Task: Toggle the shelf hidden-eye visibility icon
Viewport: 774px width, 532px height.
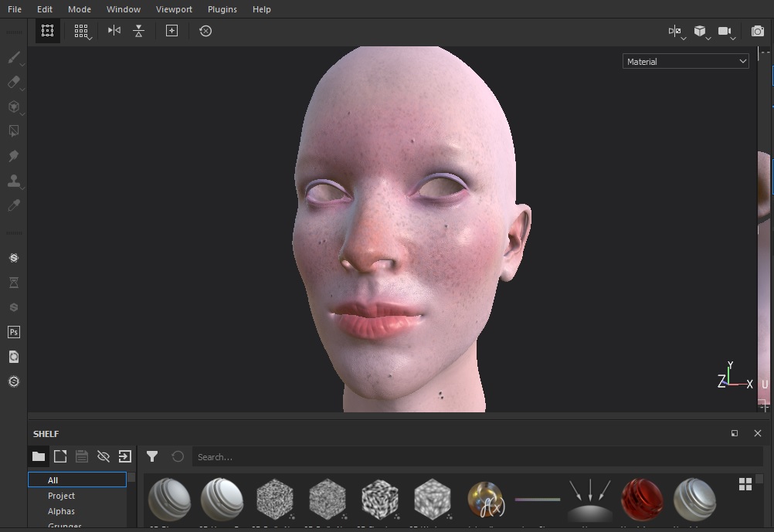Action: point(104,456)
